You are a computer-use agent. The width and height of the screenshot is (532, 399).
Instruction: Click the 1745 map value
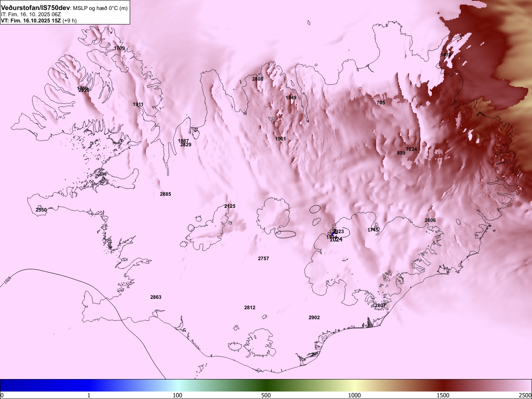point(373,230)
